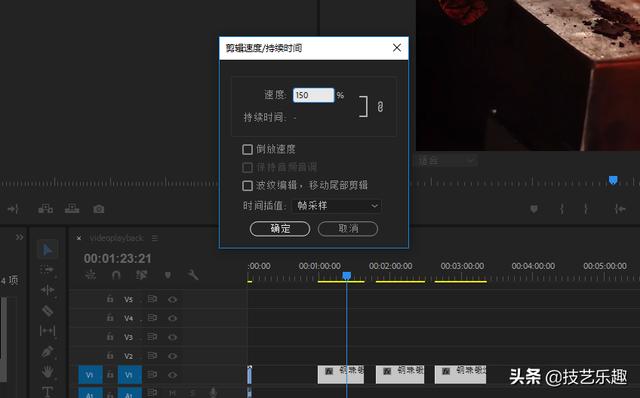This screenshot has height=398, width=640.
Task: Click the Export Frame camera icon
Action: click(x=98, y=209)
